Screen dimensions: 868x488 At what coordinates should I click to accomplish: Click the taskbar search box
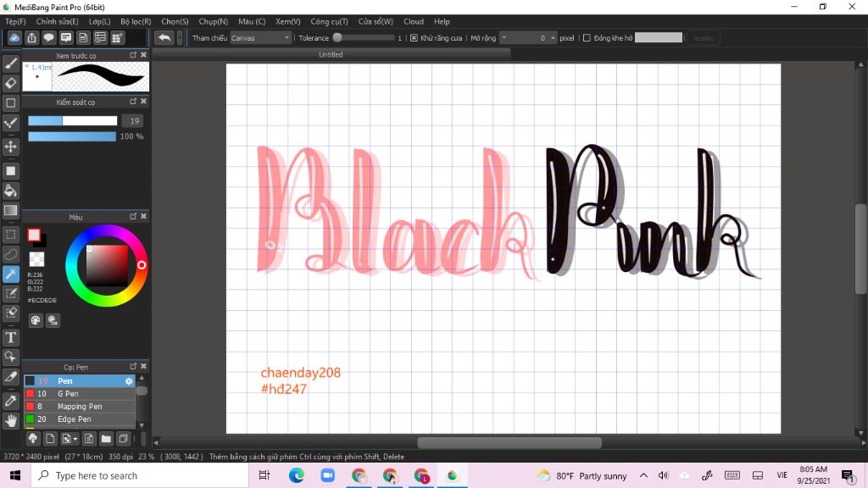click(x=140, y=476)
